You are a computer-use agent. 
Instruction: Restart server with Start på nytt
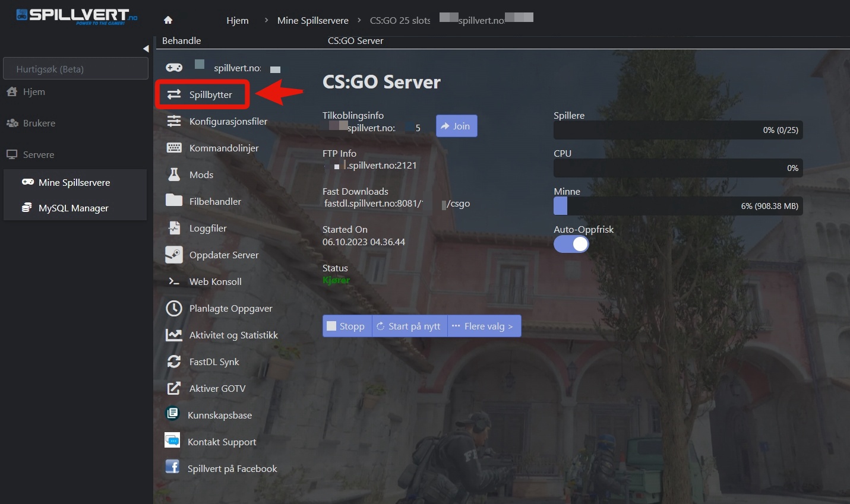click(x=409, y=326)
